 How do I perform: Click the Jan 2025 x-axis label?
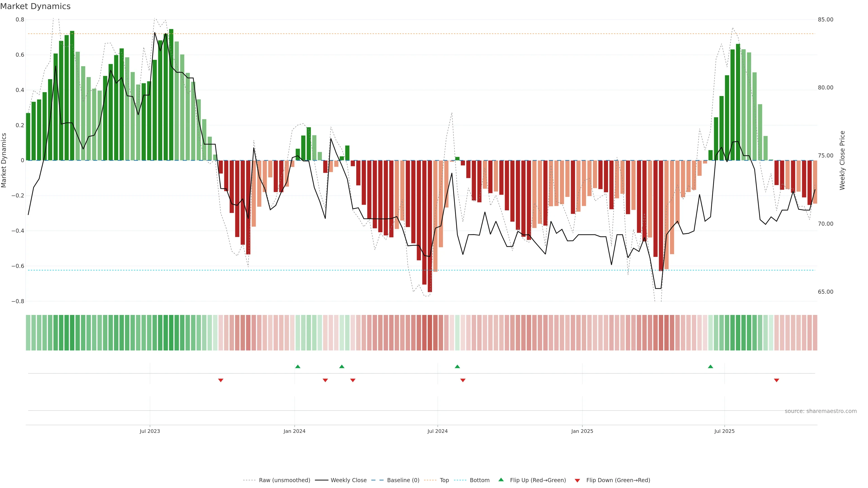point(582,431)
